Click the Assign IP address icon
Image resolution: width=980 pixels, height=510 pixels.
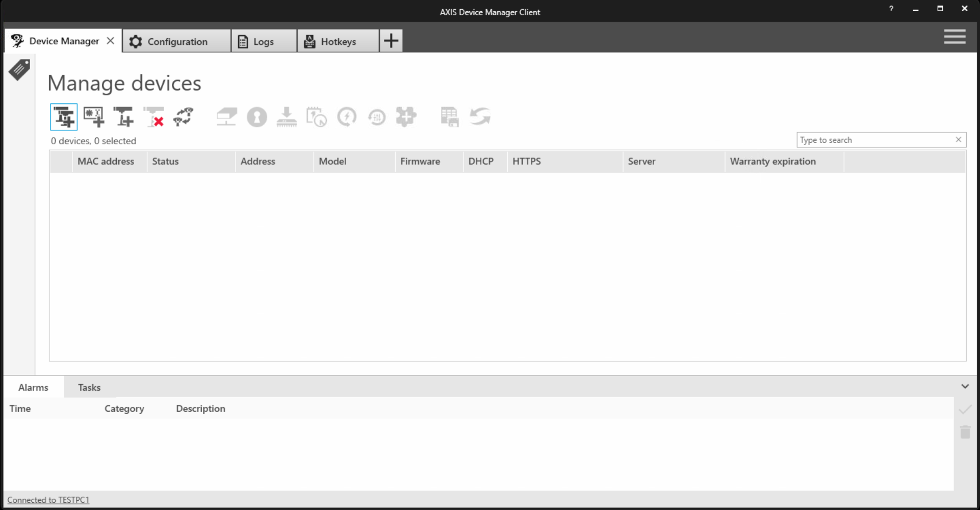click(226, 117)
